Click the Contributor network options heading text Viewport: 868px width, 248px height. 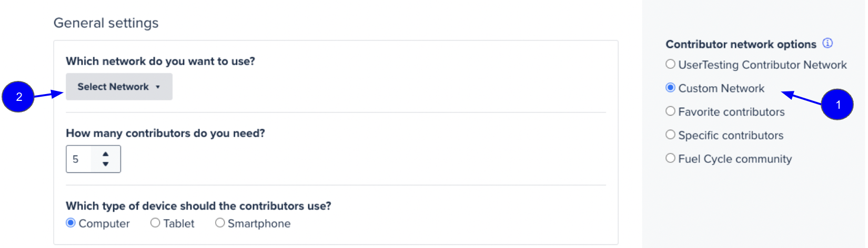(741, 44)
